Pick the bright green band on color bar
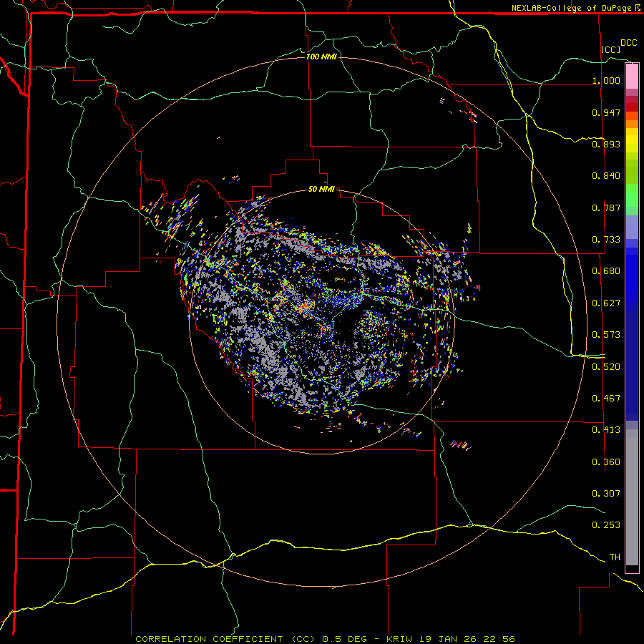Screen dimensions: 644x644 pos(632,195)
